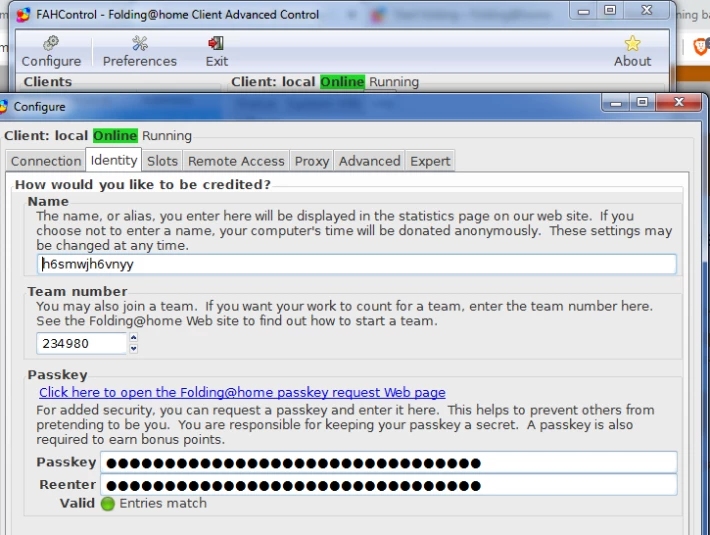Open the About star icon
The width and height of the screenshot is (710, 535).
pyautogui.click(x=632, y=52)
